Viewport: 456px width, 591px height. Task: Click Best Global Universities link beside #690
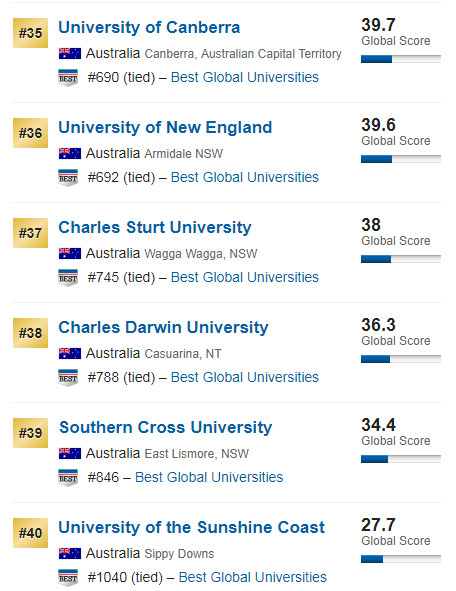click(x=245, y=77)
